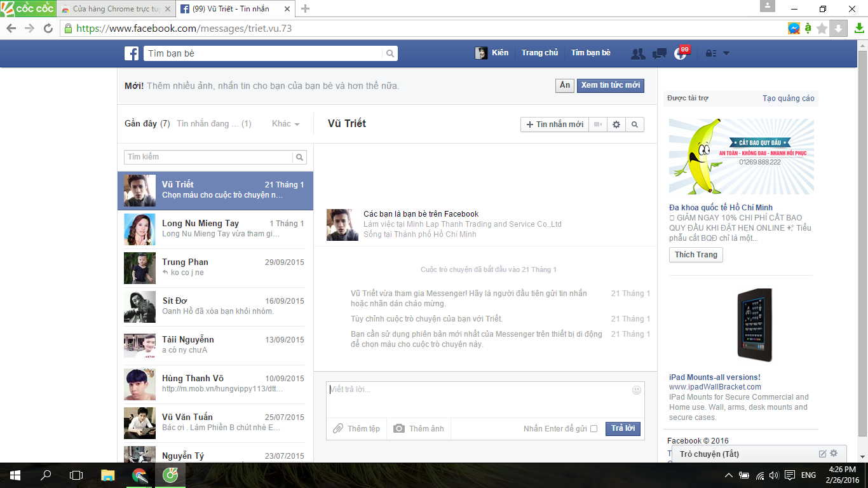Select the Gần đây (7) tab
The height and width of the screenshot is (488, 868).
click(x=147, y=124)
